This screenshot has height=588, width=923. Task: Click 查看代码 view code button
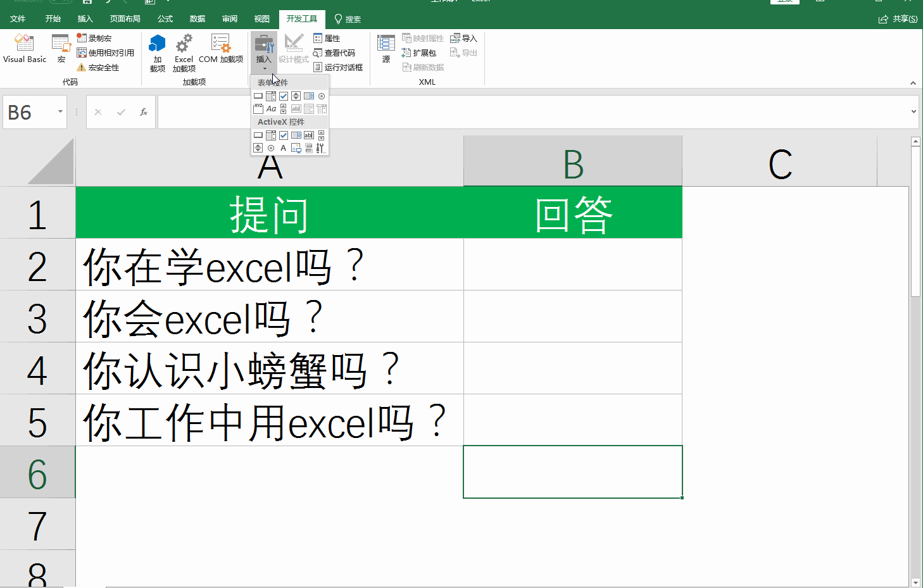(334, 53)
